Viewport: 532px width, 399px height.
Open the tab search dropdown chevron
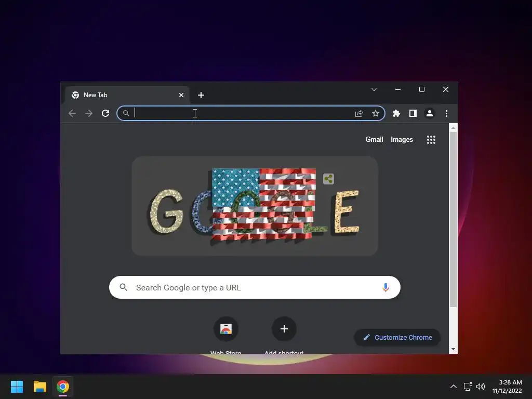374,89
